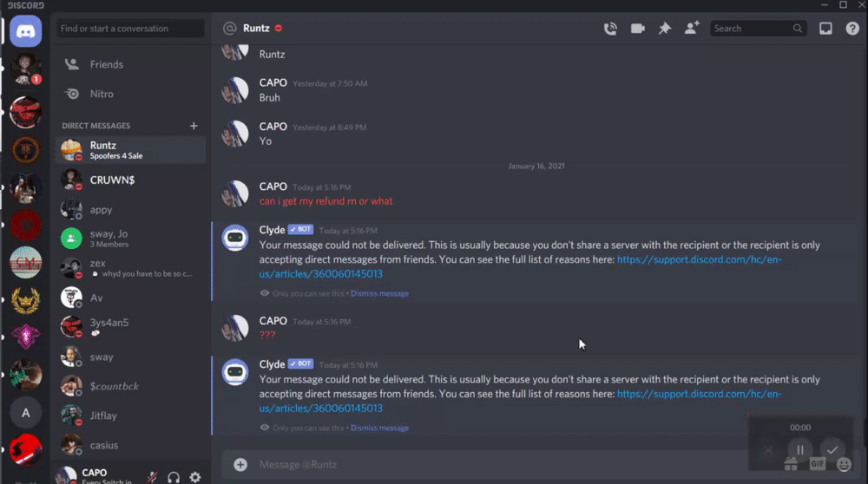Click Find or start a conversation box

point(131,29)
